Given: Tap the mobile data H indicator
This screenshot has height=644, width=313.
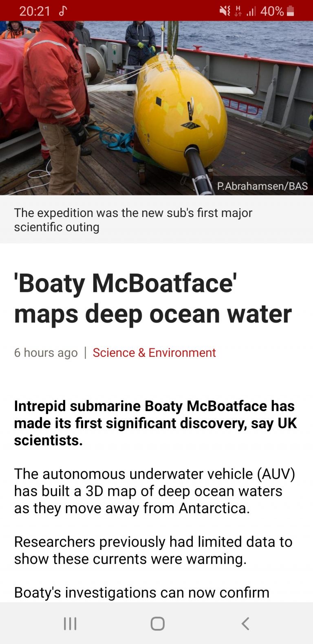Looking at the screenshot, I should click(x=238, y=11).
